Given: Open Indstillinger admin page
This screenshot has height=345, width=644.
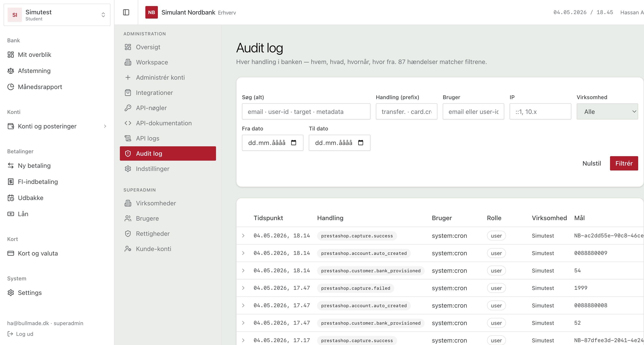Looking at the screenshot, I should (x=168, y=169).
